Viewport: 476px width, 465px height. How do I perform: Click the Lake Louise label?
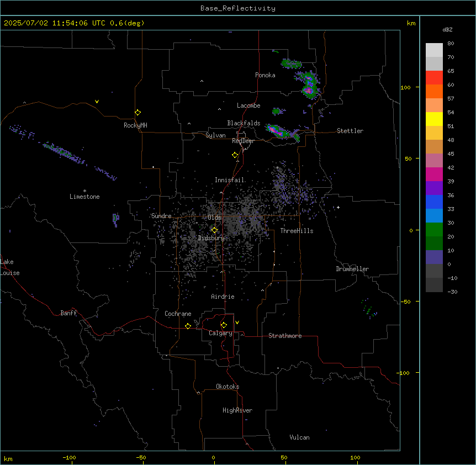click(10, 267)
